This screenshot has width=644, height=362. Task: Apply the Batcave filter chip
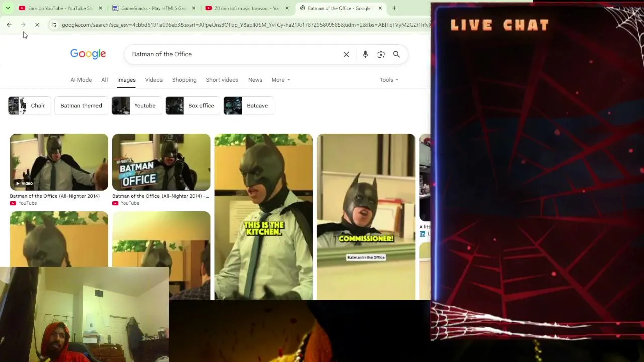(249, 106)
